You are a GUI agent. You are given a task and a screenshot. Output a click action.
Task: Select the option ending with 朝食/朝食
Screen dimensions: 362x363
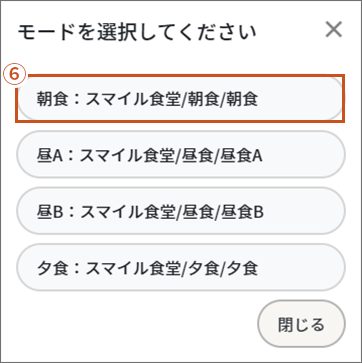pyautogui.click(x=180, y=99)
